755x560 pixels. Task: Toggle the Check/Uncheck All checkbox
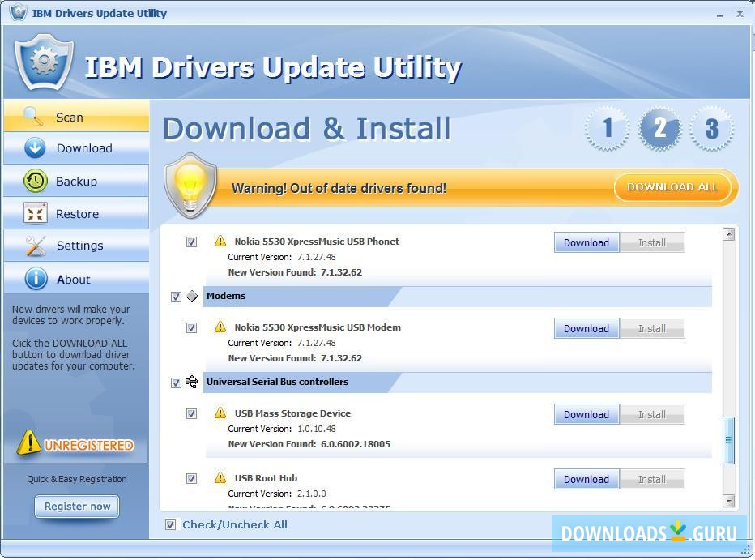tap(170, 524)
